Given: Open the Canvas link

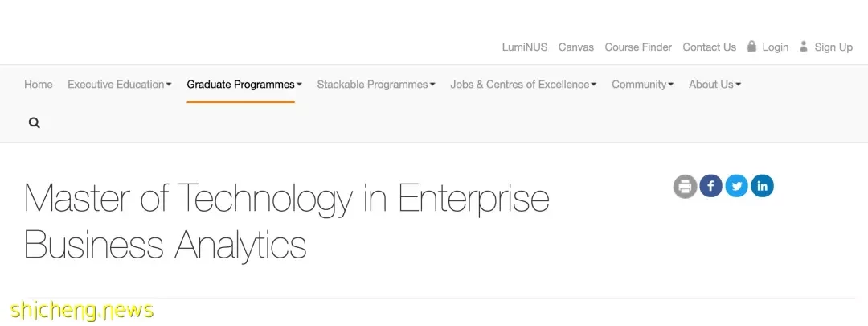Looking at the screenshot, I should point(575,47).
